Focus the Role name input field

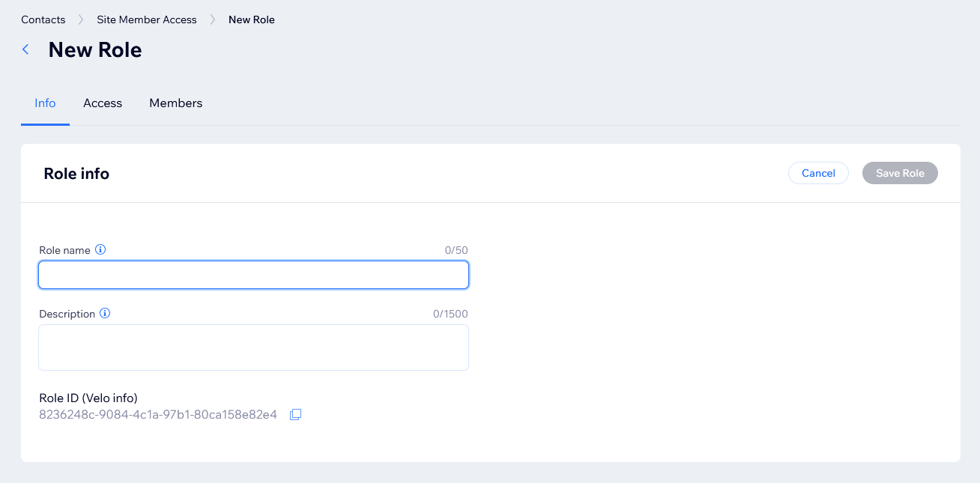(x=253, y=275)
